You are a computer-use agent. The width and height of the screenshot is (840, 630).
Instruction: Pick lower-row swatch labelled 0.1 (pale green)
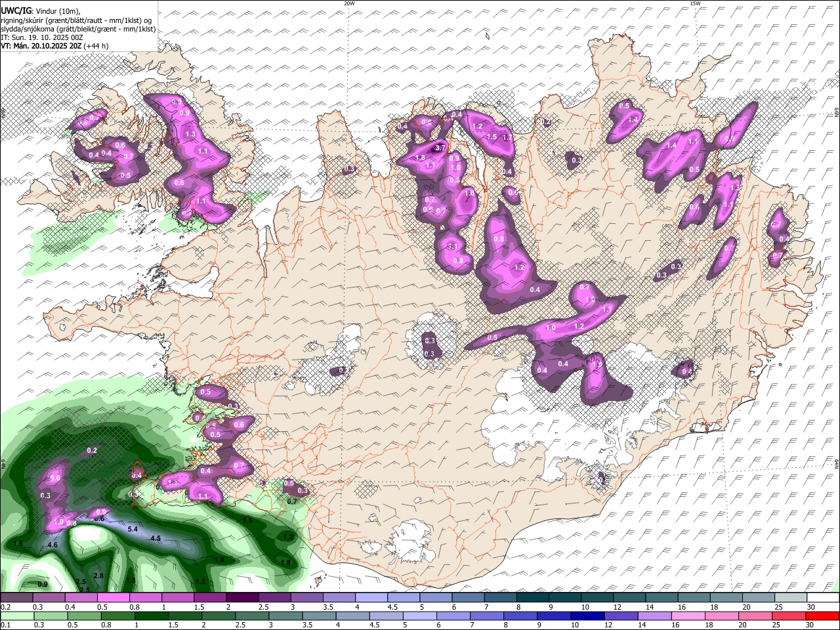tap(17, 616)
